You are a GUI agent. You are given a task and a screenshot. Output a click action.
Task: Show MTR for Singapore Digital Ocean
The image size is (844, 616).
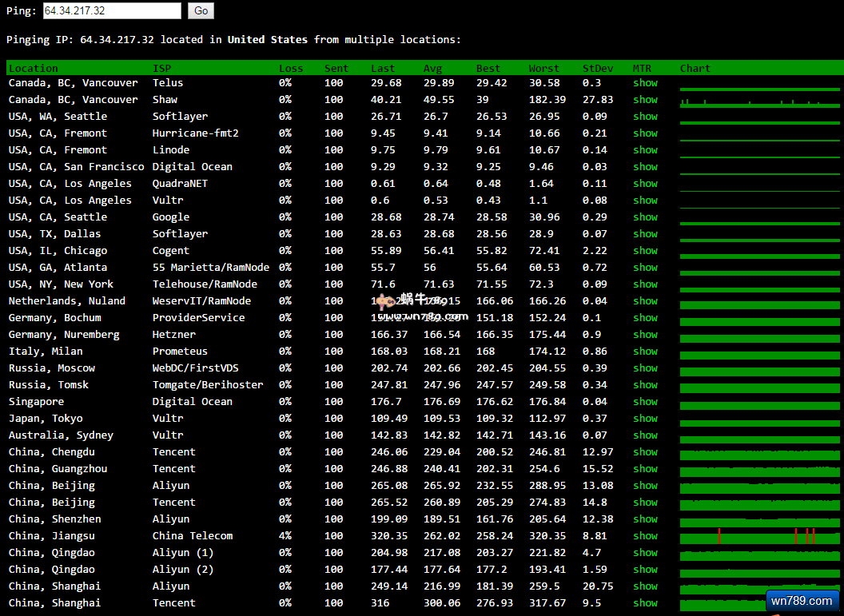point(645,402)
